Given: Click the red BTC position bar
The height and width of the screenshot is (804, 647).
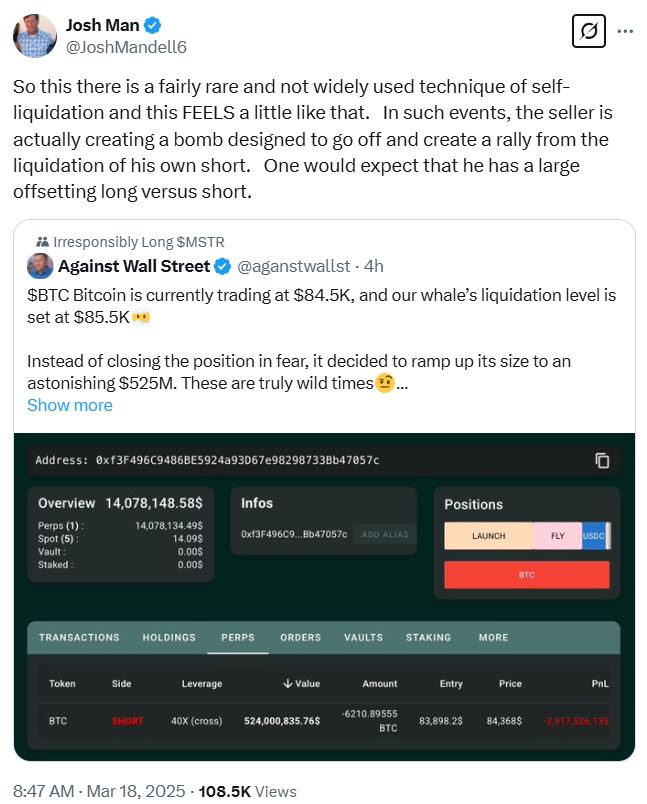Looking at the screenshot, I should click(x=527, y=574).
